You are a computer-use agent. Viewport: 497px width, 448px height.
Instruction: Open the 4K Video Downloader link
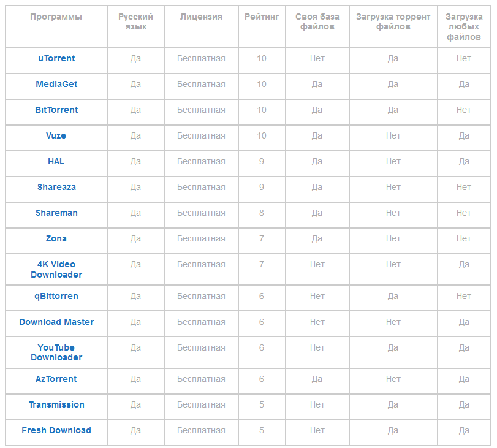click(56, 269)
